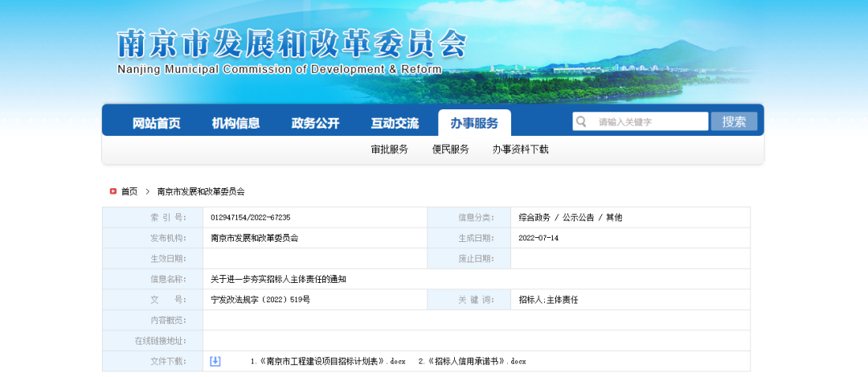Viewport: 868px width, 377px height.
Task: Click document number 宁发改法规字〔2022〕519号
Action: [260, 300]
